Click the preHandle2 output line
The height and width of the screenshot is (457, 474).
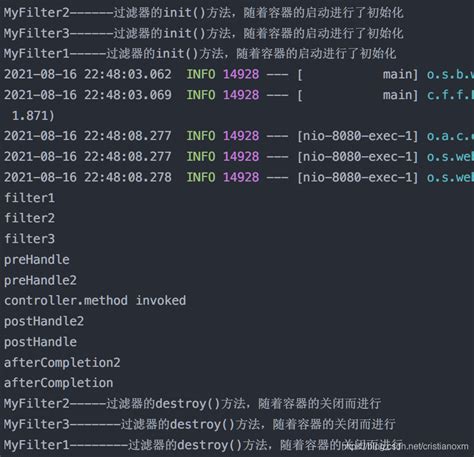40,280
